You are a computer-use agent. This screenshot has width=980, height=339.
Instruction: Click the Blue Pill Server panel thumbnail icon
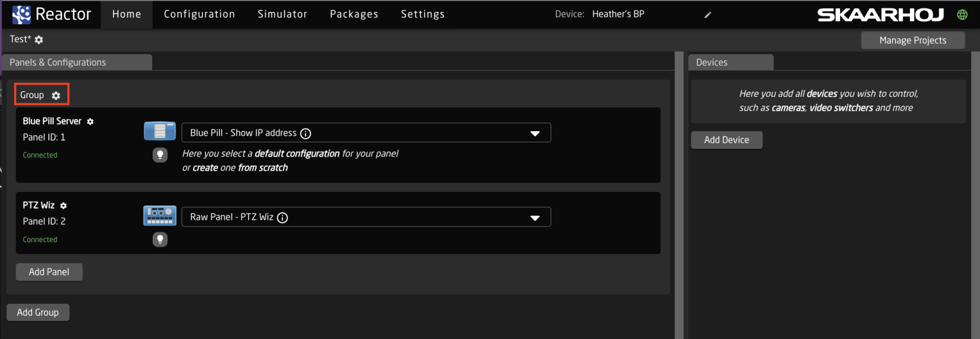[160, 131]
